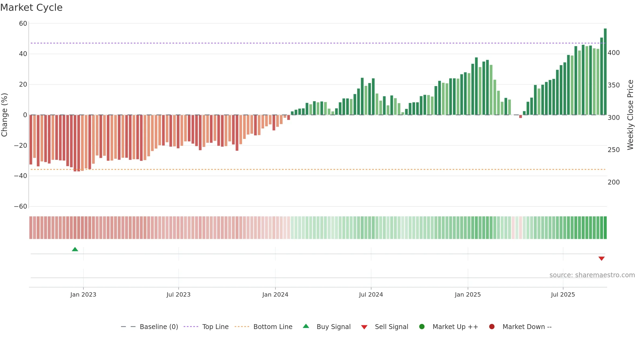644x362 pixels.
Task: Click the Jul 2023 axis label
Action: (178, 294)
